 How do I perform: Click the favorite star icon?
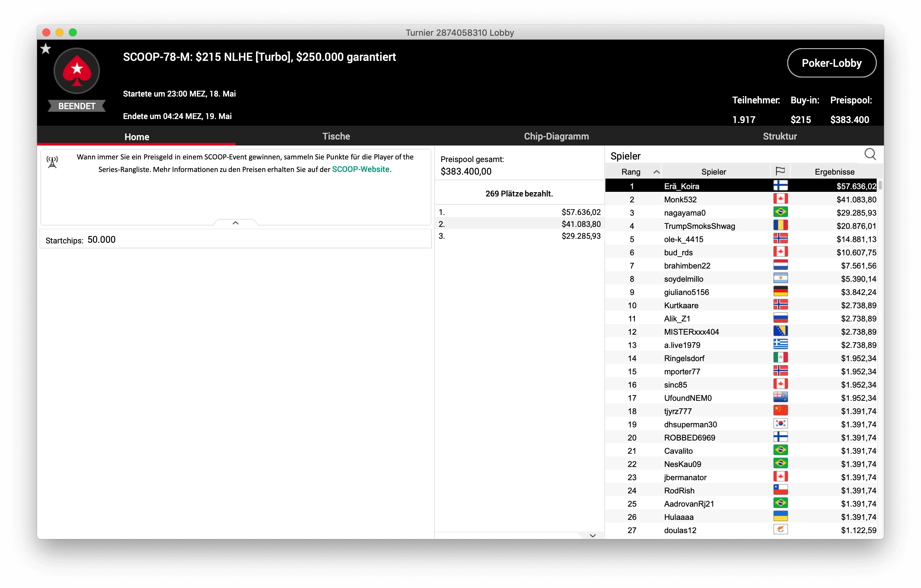pos(46,49)
